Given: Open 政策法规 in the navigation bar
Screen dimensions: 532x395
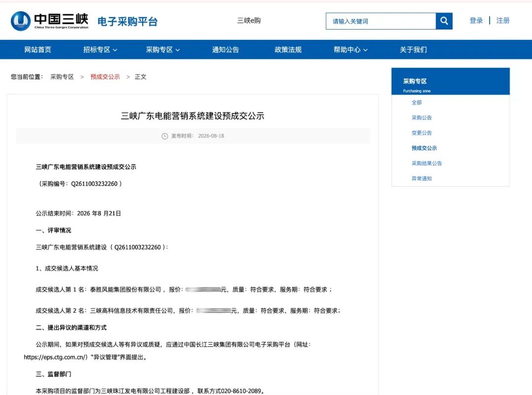Looking at the screenshot, I should [288, 50].
